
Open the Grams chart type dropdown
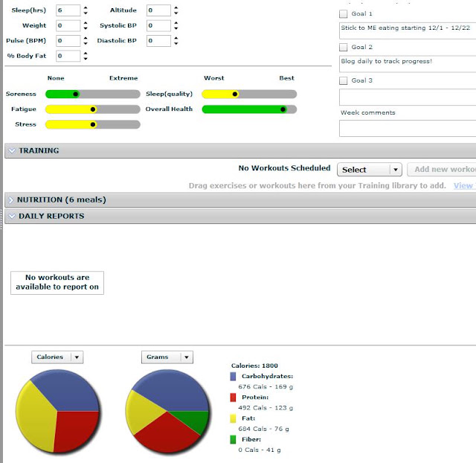pyautogui.click(x=167, y=357)
